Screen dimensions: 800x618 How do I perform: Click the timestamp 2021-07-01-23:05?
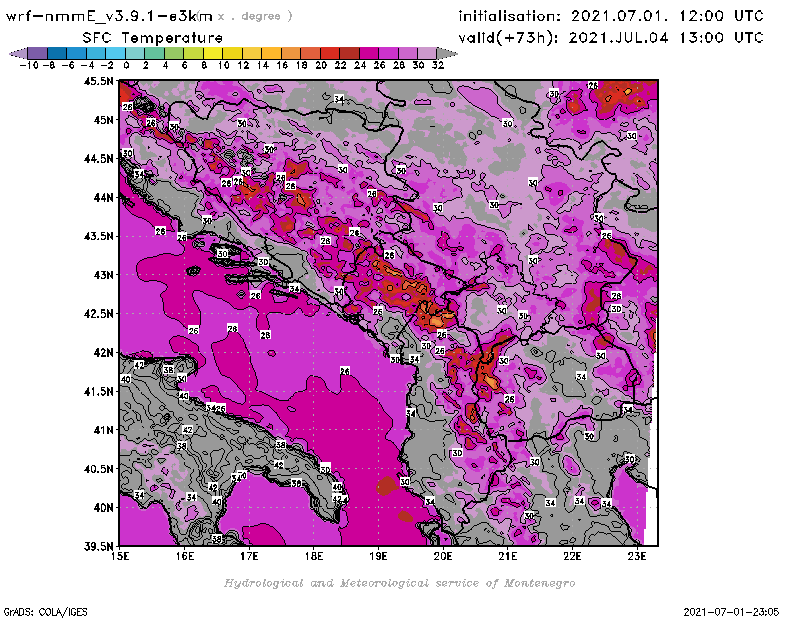731,612
